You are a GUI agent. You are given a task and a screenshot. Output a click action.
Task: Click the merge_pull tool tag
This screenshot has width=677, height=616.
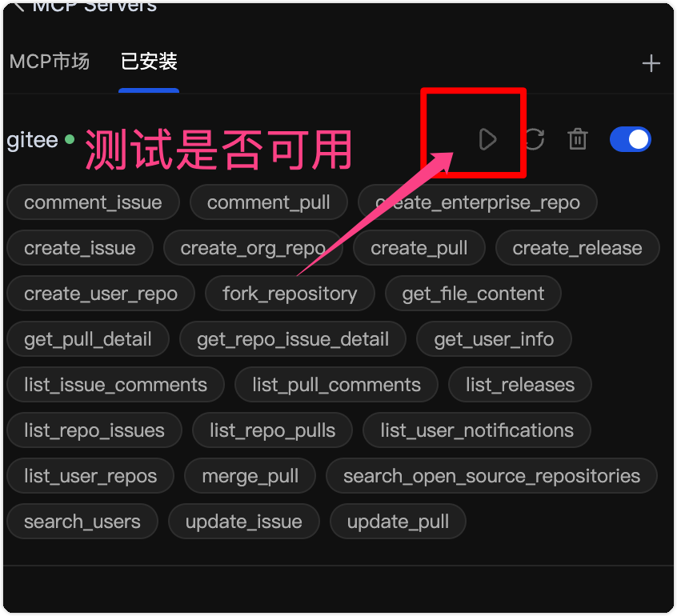coord(250,476)
